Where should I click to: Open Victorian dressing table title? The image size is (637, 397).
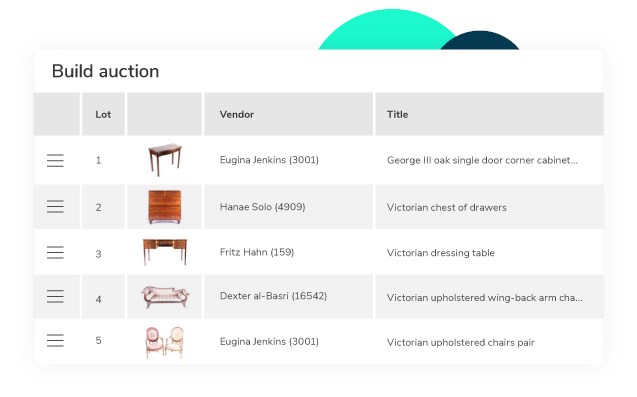coord(441,253)
